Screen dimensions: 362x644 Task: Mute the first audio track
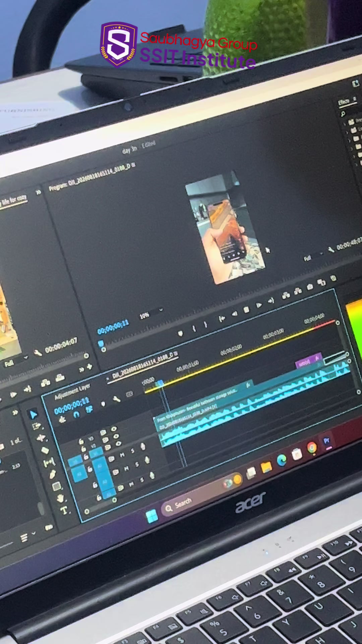click(x=122, y=455)
